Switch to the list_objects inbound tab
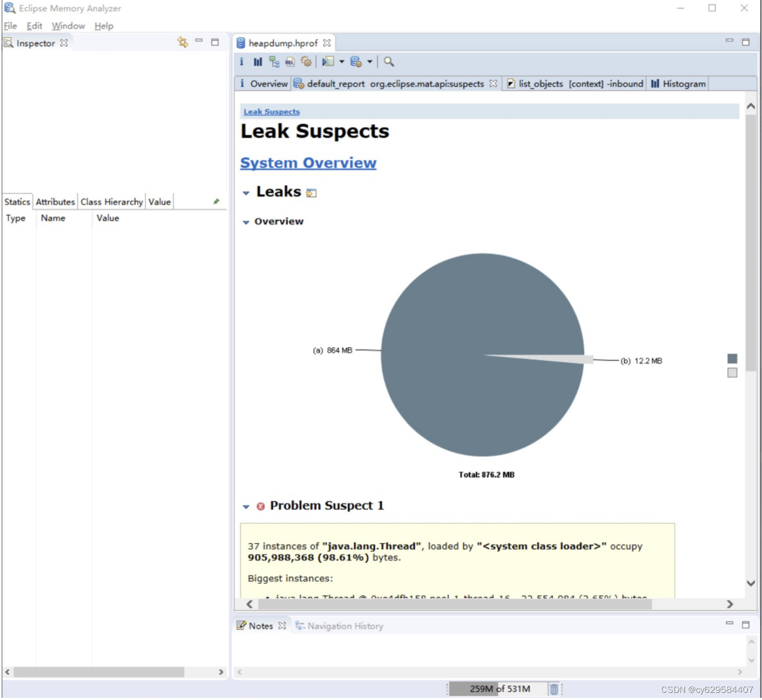Image resolution: width=762 pixels, height=700 pixels. (574, 84)
